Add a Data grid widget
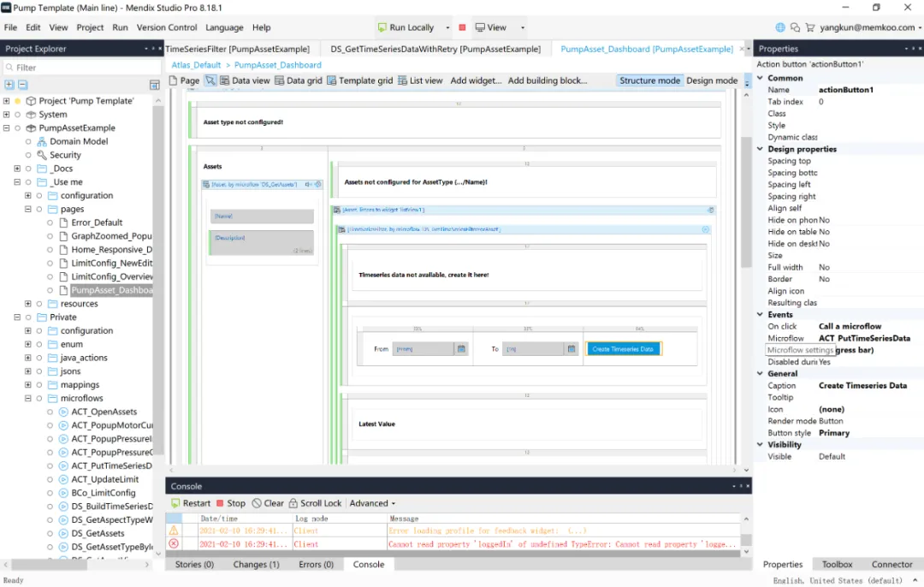924x587 pixels. coord(299,80)
